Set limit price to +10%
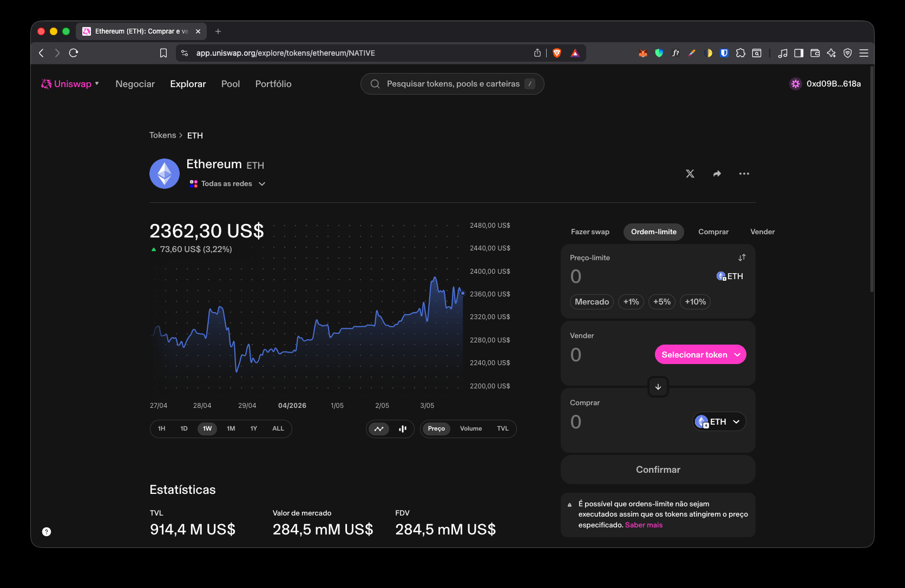The width and height of the screenshot is (905, 588). click(x=696, y=302)
